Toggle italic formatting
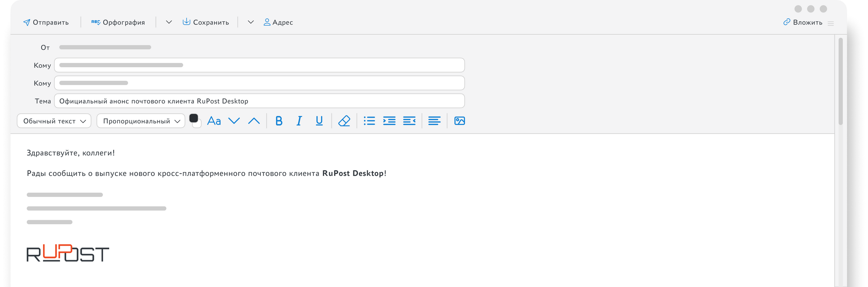 point(299,121)
